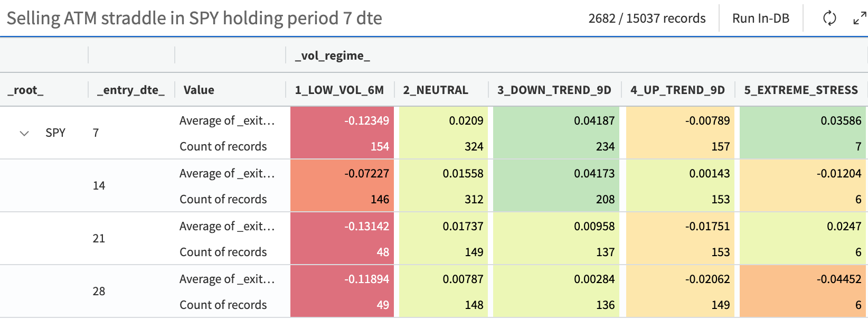
Task: Click the chart title text
Action: coord(194,18)
